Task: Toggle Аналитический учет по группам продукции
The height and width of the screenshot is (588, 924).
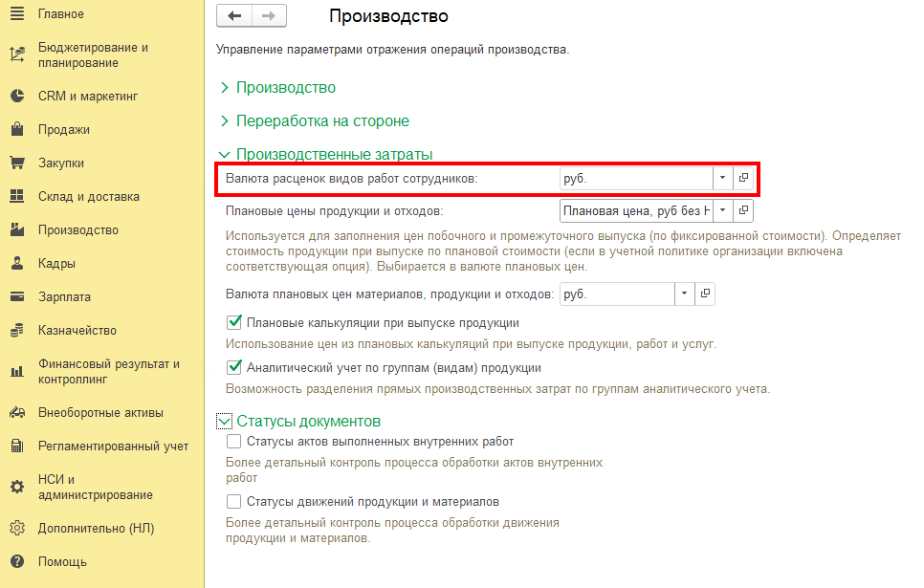Action: (234, 367)
